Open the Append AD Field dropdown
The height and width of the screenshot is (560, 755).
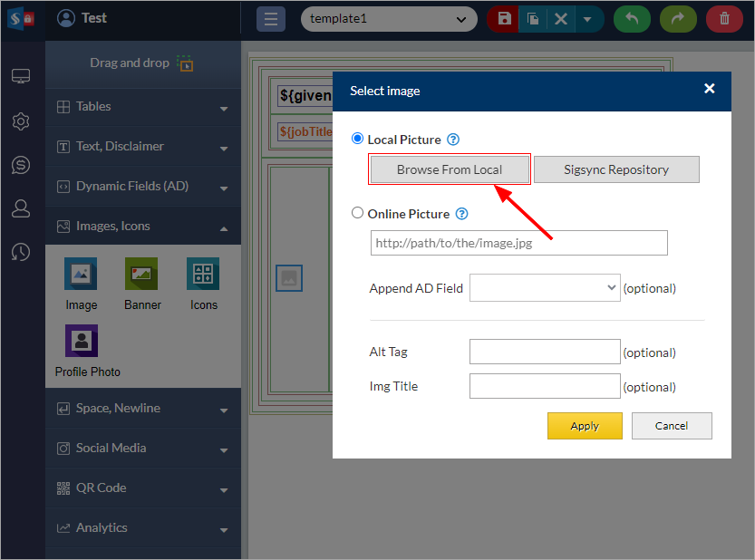(545, 288)
